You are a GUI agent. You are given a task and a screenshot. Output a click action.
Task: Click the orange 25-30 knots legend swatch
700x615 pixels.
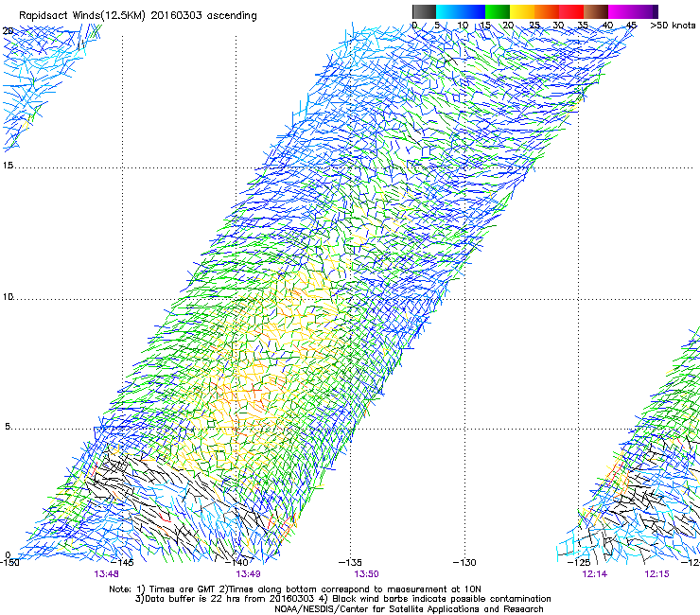pyautogui.click(x=547, y=11)
